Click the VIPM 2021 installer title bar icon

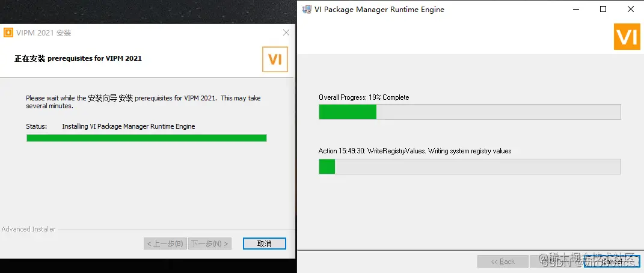(x=8, y=33)
